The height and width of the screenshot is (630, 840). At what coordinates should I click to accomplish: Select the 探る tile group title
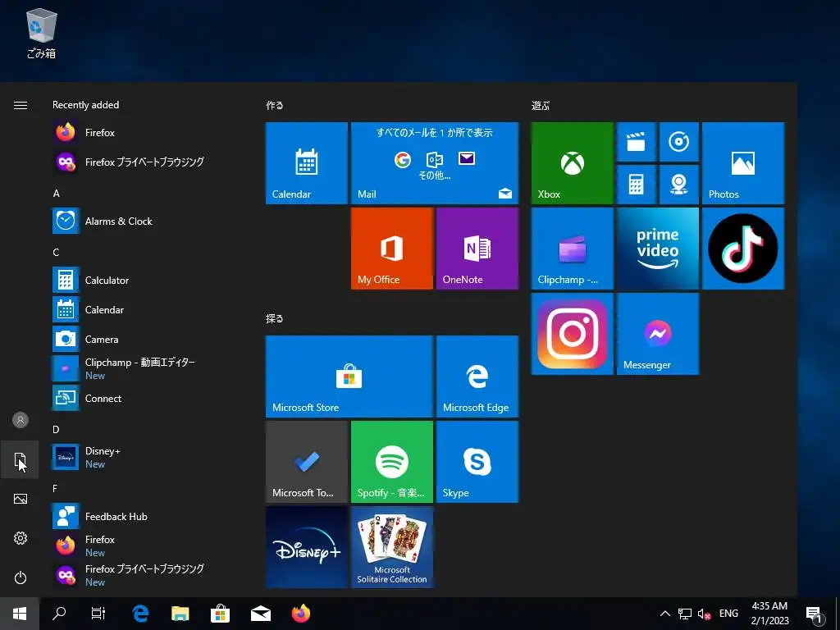click(275, 319)
